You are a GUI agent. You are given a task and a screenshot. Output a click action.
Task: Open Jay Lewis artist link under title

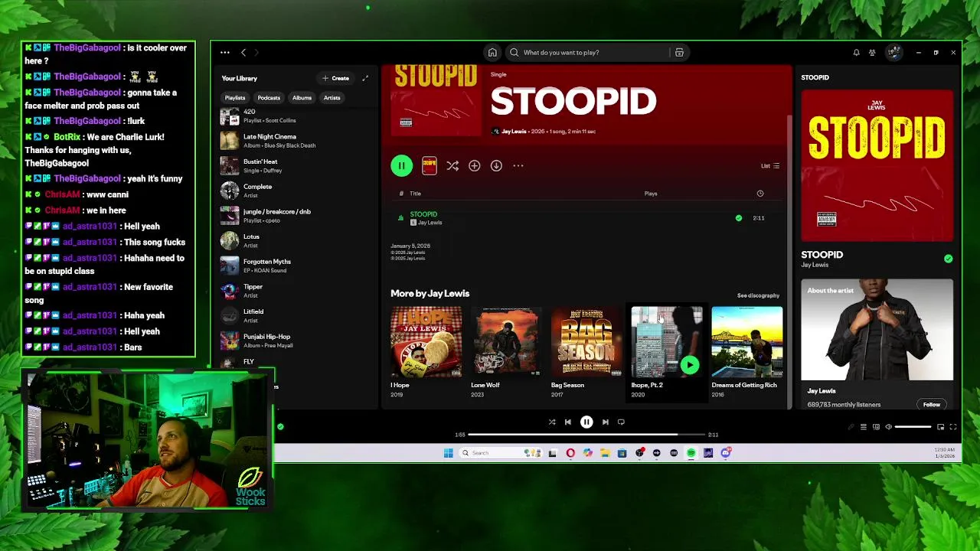pos(514,132)
